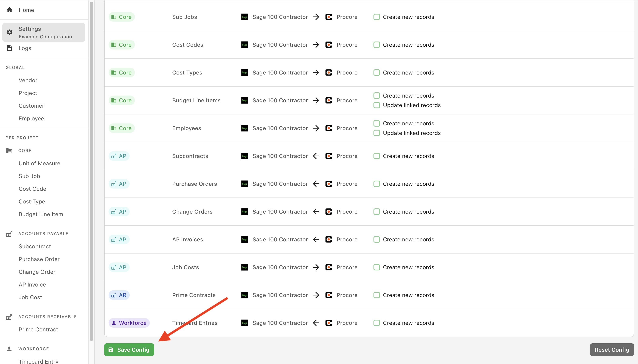Expand the Accounts Payable section in sidebar
The width and height of the screenshot is (638, 364).
tap(43, 233)
